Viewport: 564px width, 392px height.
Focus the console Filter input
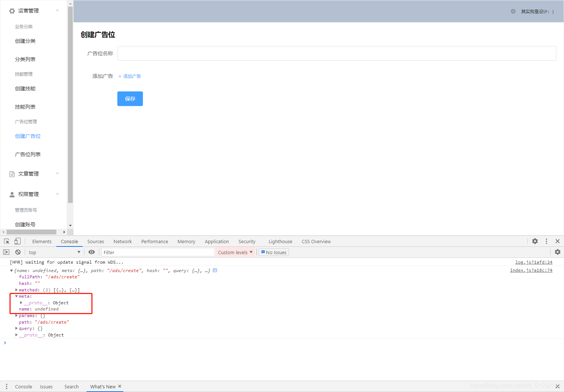[158, 252]
